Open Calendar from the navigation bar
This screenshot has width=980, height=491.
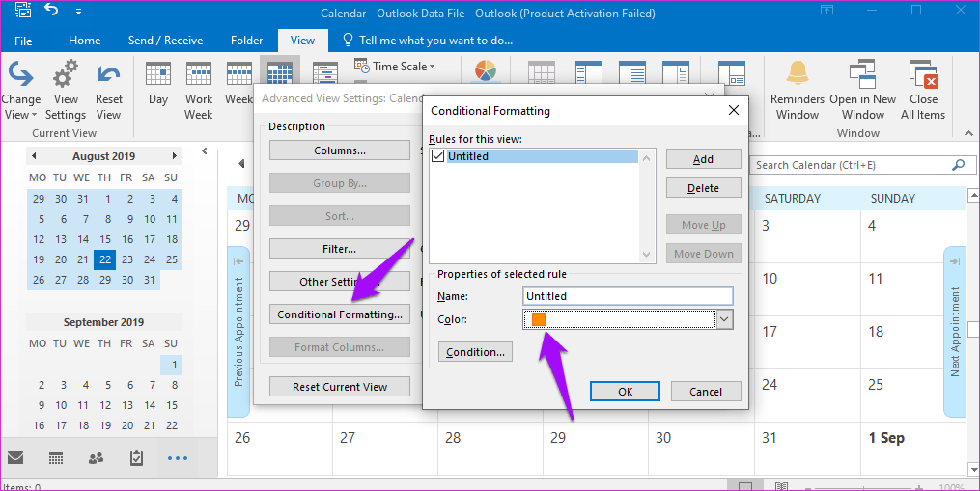(56, 458)
